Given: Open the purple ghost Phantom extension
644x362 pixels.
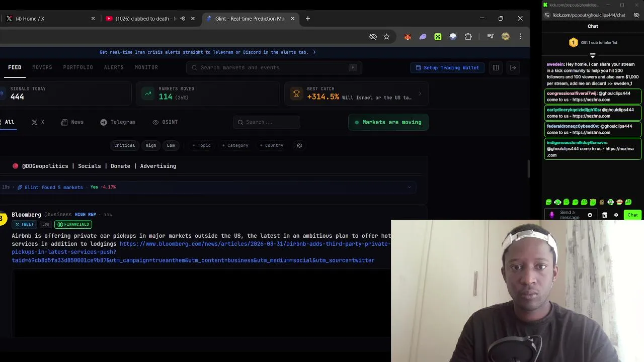Looking at the screenshot, I should [x=423, y=37].
